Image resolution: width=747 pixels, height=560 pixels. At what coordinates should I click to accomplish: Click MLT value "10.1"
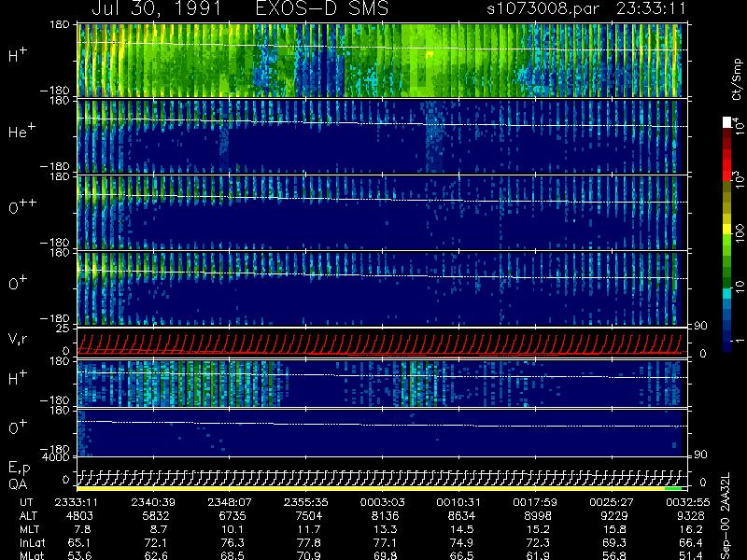pos(233,529)
